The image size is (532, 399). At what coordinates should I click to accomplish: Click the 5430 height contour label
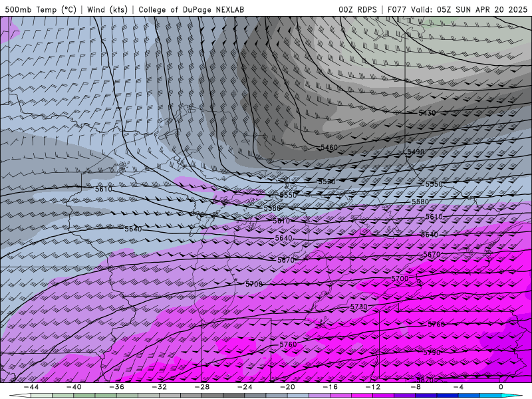click(x=427, y=113)
